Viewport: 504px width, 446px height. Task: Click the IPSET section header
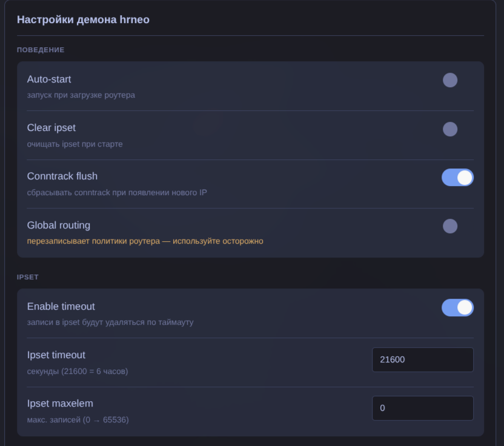click(28, 277)
